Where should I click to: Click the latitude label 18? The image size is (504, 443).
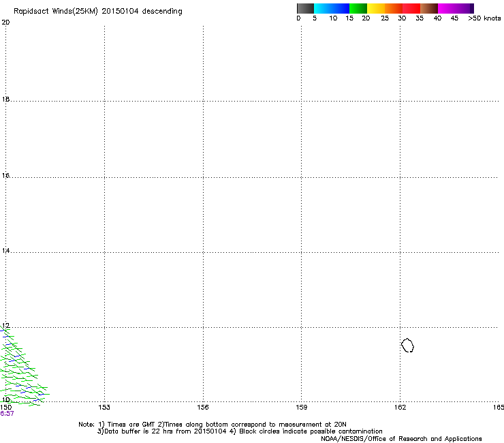tap(5, 99)
